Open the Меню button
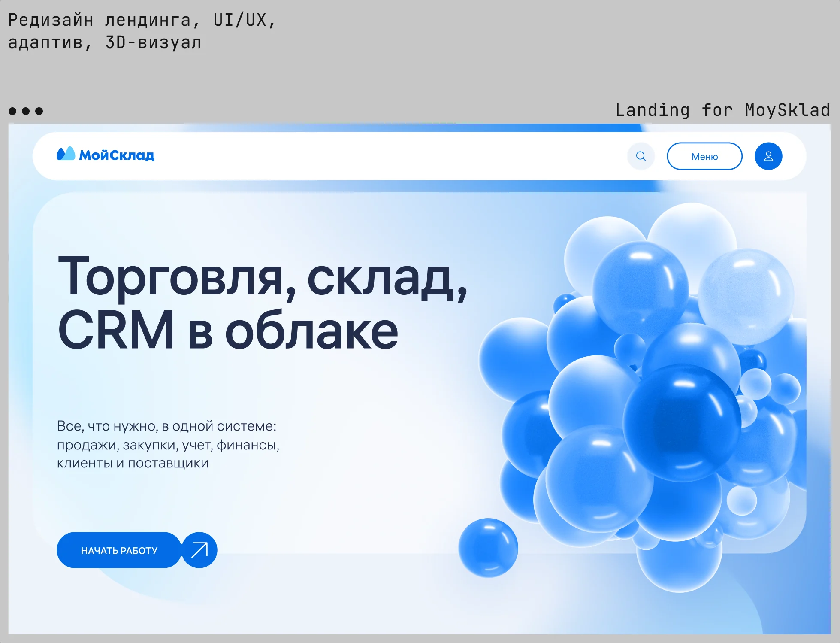The height and width of the screenshot is (643, 840). [x=704, y=156]
